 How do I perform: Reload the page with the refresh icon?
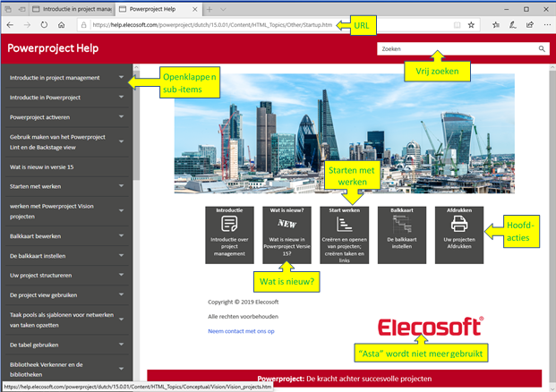pos(44,25)
